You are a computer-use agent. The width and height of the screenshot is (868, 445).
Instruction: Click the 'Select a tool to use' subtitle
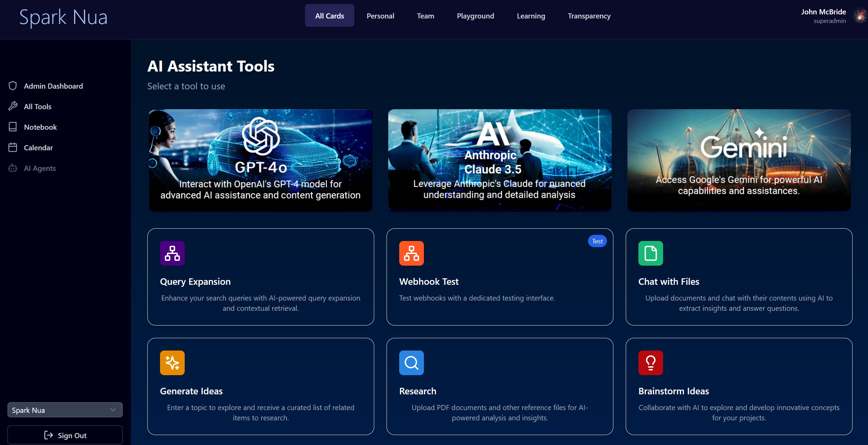click(x=186, y=86)
